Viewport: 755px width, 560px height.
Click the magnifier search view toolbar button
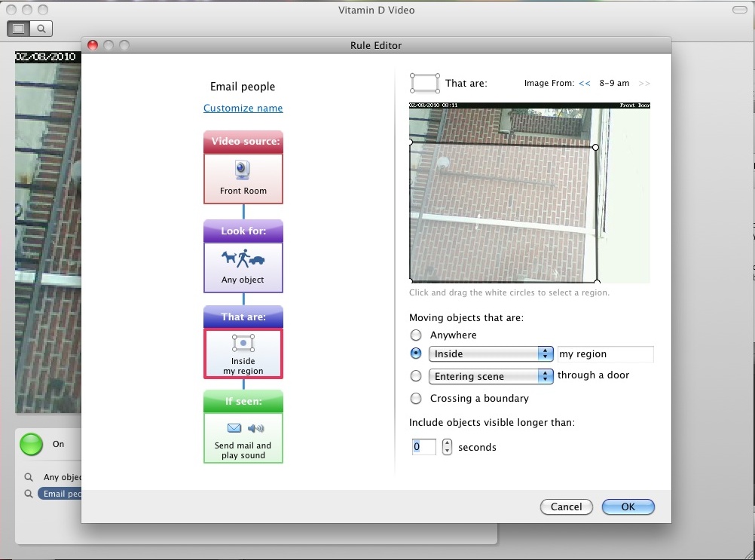point(41,29)
